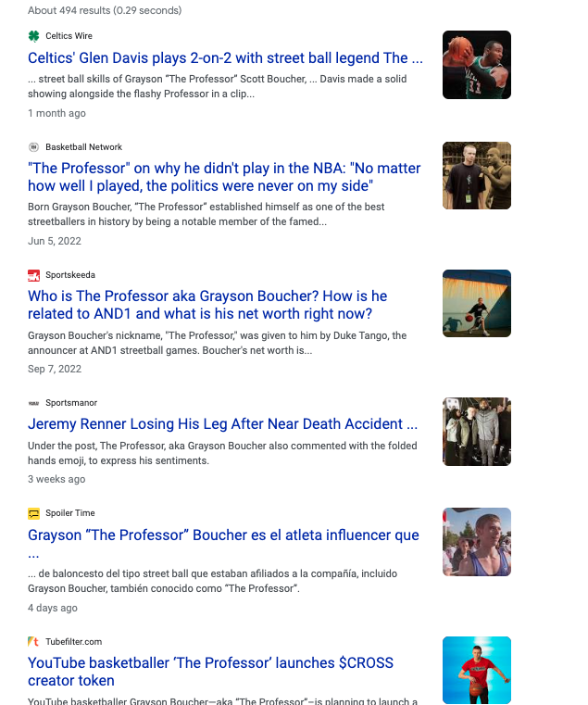Click the Celtics Wire source name
Viewport: 588px width, 705px height.
click(x=69, y=36)
